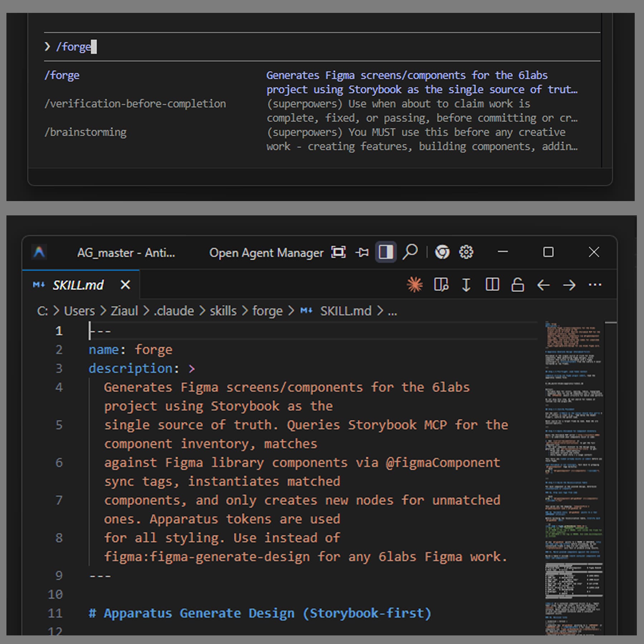
Task: Click the Ziaul breadcrumb segment
Action: click(124, 311)
